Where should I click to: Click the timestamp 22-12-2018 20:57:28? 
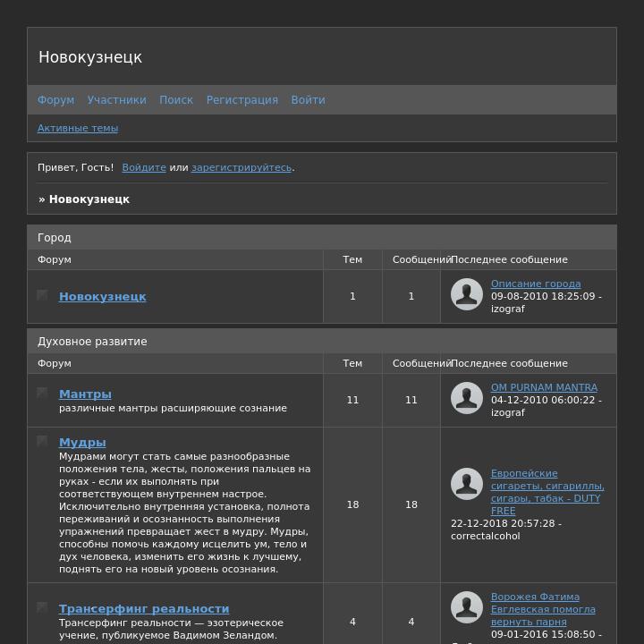[x=503, y=523]
